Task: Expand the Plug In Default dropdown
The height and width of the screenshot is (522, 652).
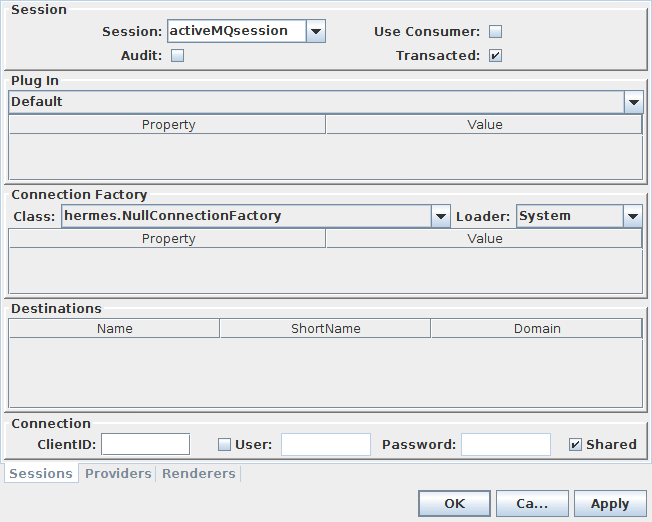Action: 633,102
